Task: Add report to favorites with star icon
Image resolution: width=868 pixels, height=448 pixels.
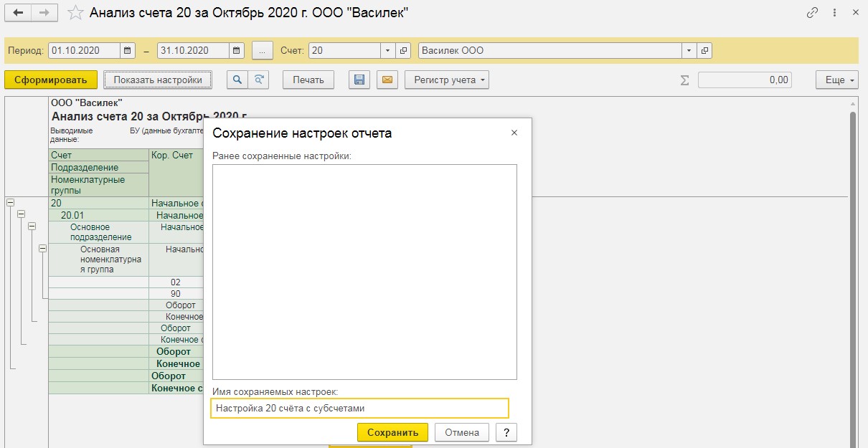Action: [75, 13]
